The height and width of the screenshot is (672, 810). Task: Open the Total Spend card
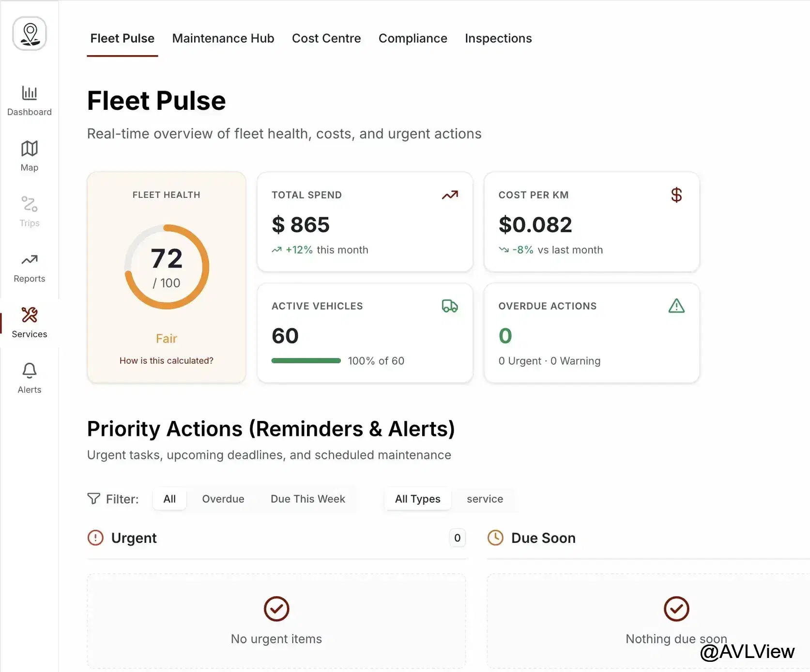(365, 222)
